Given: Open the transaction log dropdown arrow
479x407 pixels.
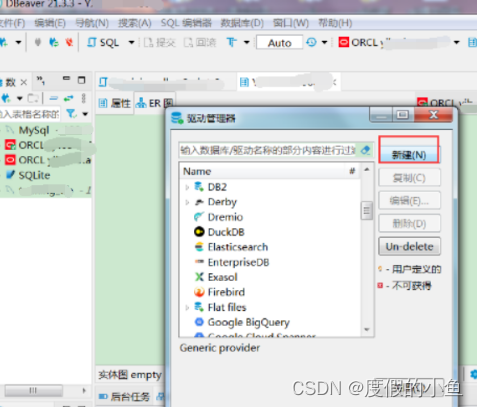Looking at the screenshot, I should click(324, 42).
